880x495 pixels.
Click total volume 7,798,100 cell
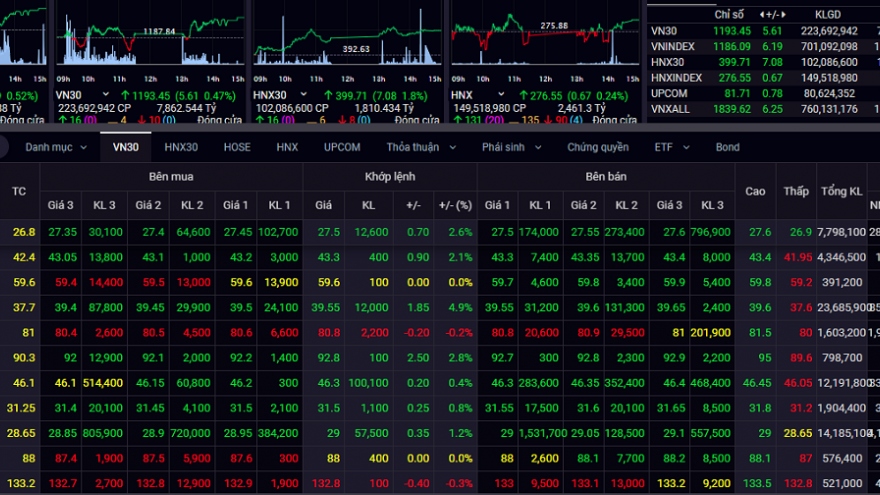point(841,232)
